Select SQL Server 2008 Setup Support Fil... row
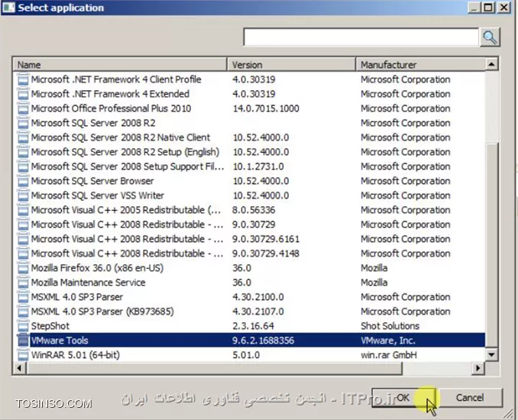Screen dimensions: 518x420 [x=249, y=166]
